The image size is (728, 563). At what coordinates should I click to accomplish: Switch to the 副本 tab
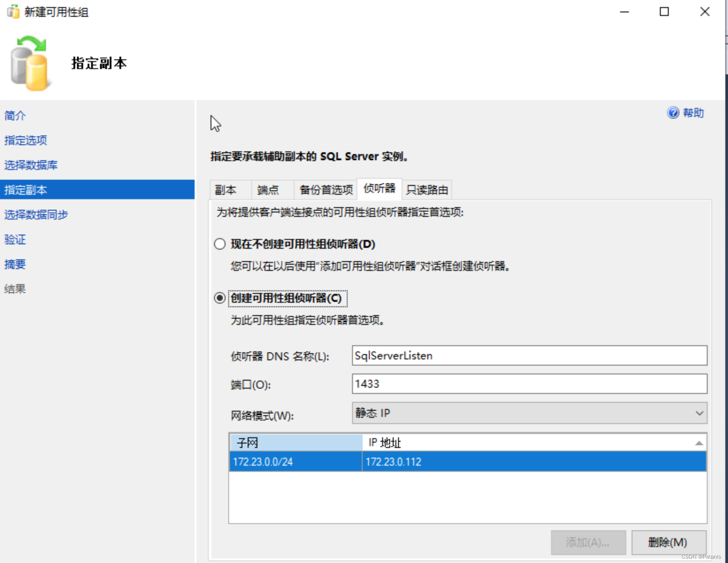[230, 190]
